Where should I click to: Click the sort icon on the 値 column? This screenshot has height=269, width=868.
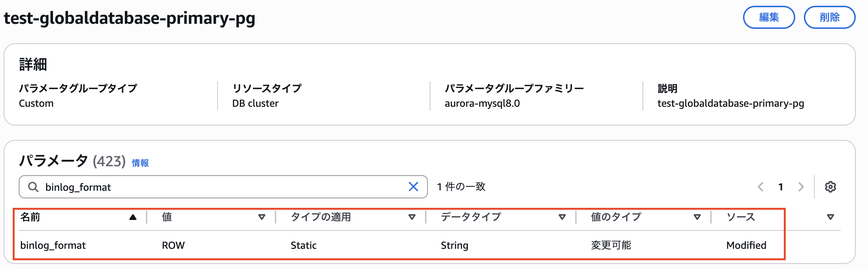click(262, 217)
